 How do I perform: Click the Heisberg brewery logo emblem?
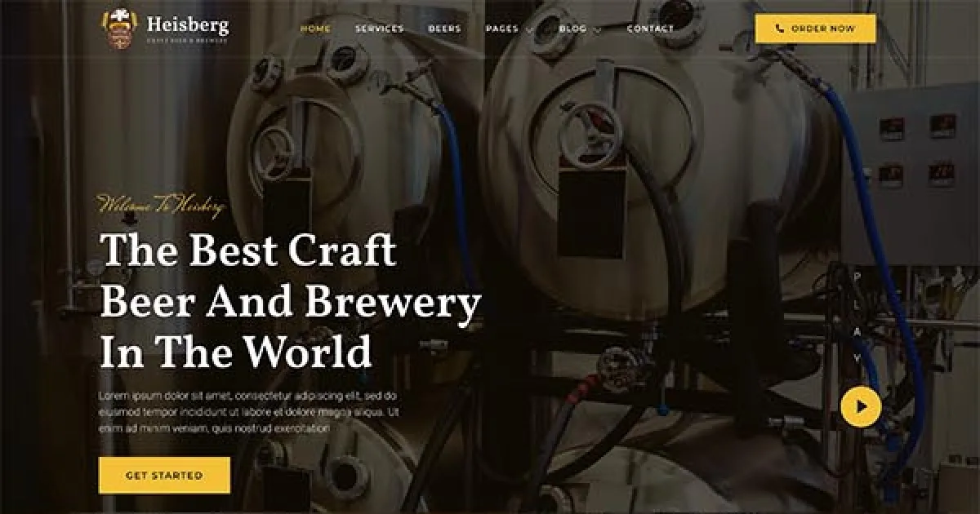coord(119,29)
